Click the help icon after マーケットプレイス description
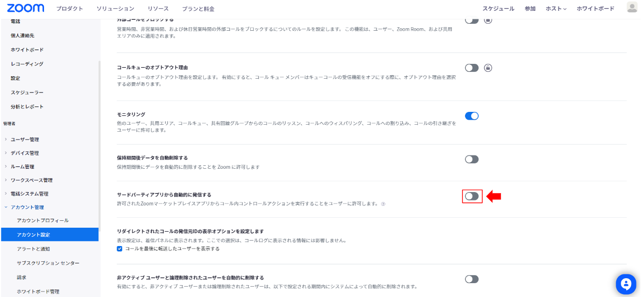This screenshot has width=644, height=297. (x=383, y=204)
